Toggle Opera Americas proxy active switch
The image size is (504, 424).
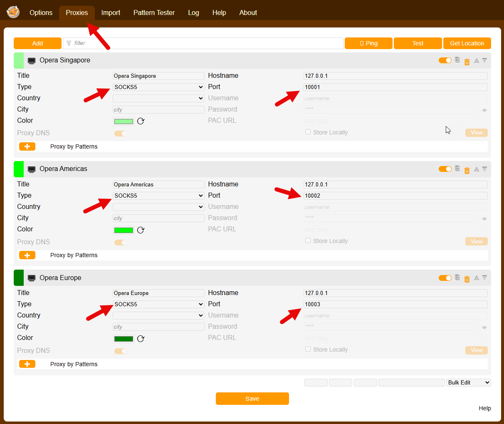(445, 169)
